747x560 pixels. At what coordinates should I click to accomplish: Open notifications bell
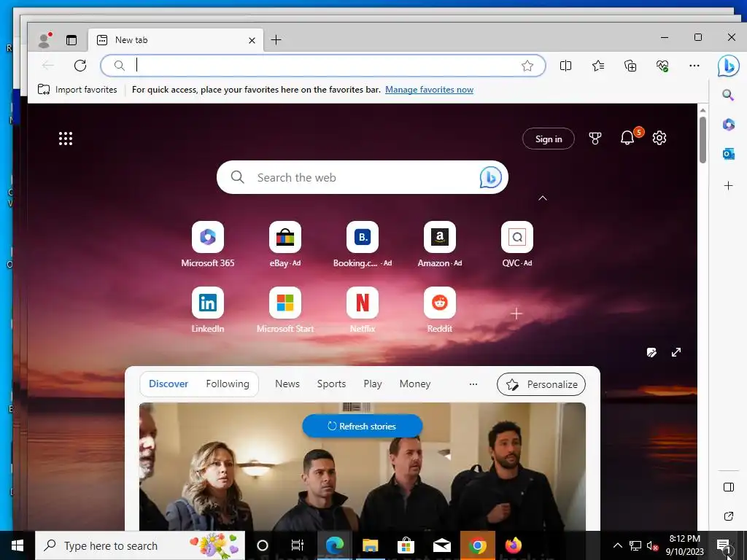click(x=628, y=138)
